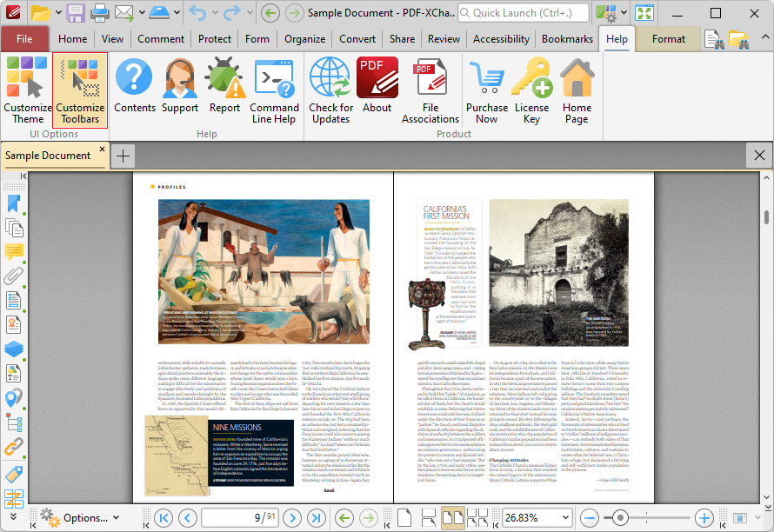Open the Comments pane yellow note icon
Viewport: 774px width, 532px height.
(x=14, y=252)
